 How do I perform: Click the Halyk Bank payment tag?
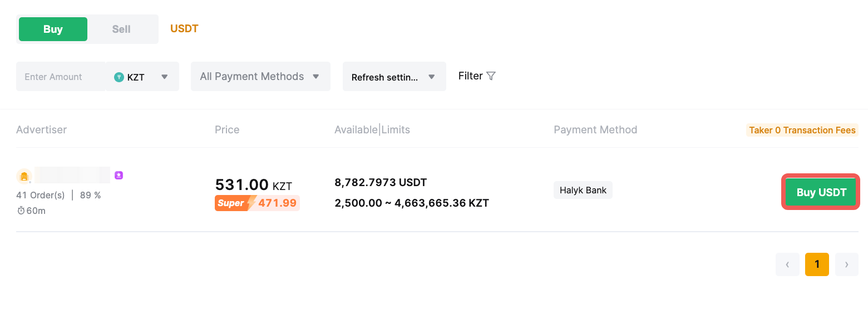pos(583,190)
